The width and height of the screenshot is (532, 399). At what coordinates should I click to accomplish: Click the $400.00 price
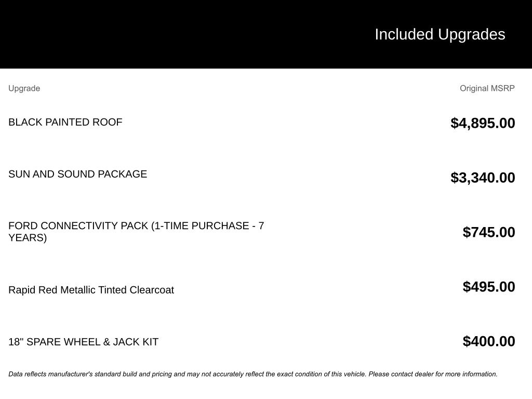pos(489,341)
